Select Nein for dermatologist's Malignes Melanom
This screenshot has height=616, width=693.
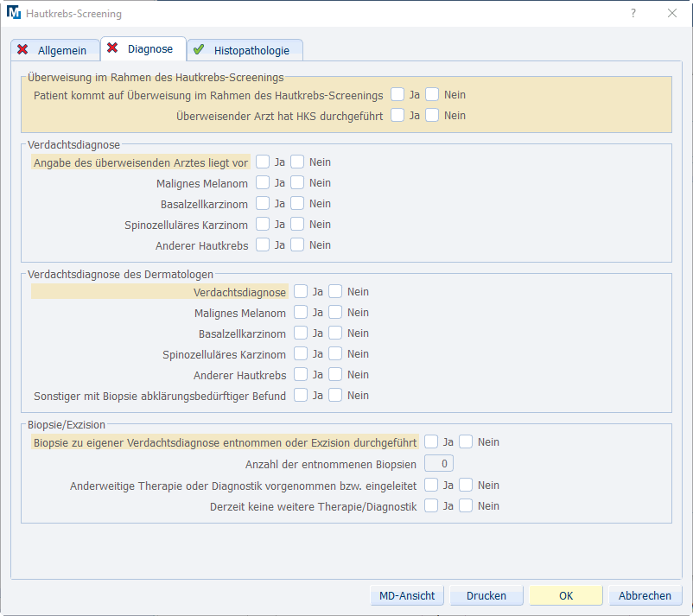335,313
